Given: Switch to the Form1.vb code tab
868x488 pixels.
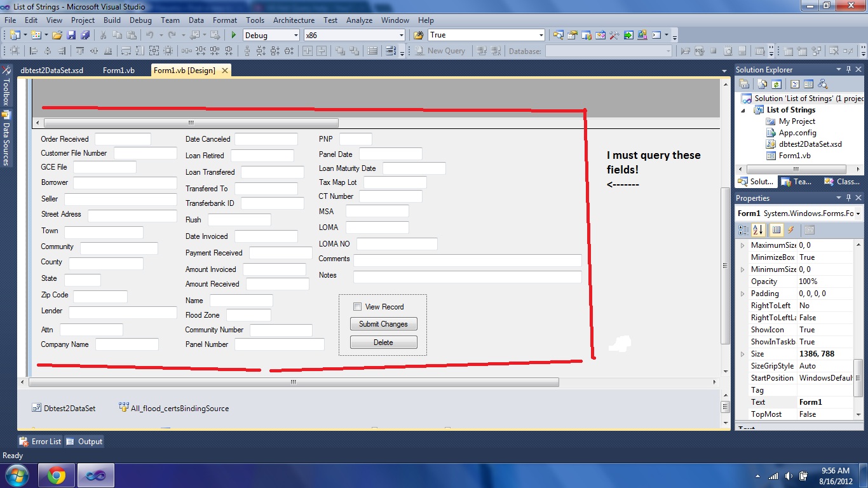Looking at the screenshot, I should 118,71.
